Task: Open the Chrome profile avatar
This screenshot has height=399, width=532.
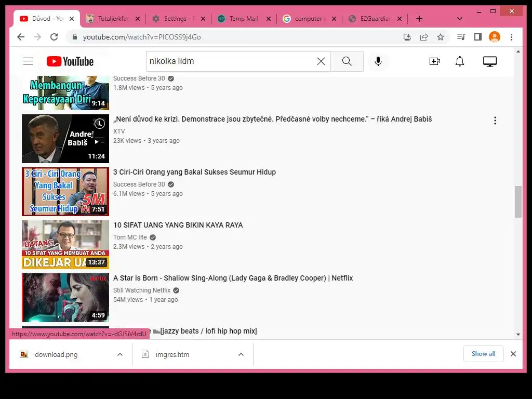Action: coord(495,37)
